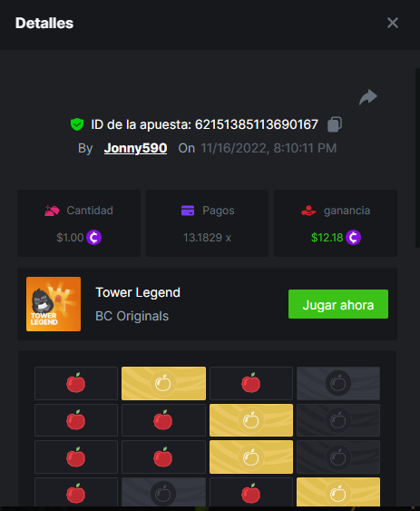Open the Jonny590 user profile link
The image size is (420, 511).
135,148
